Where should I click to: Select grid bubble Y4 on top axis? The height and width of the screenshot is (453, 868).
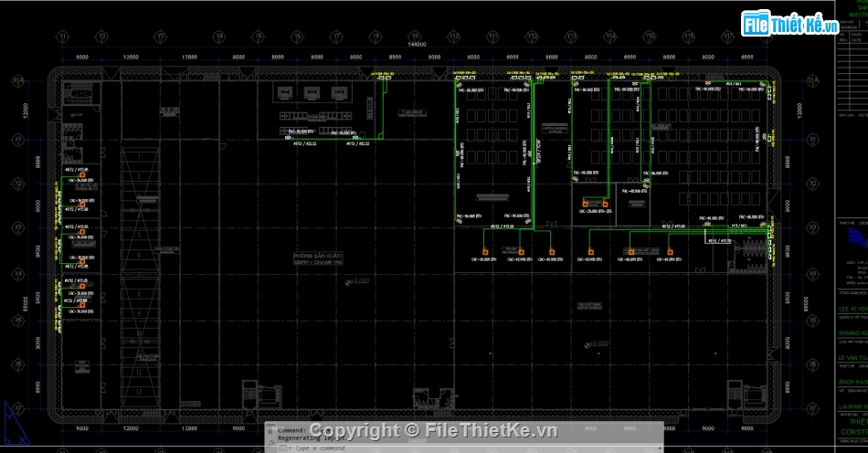coord(219,37)
